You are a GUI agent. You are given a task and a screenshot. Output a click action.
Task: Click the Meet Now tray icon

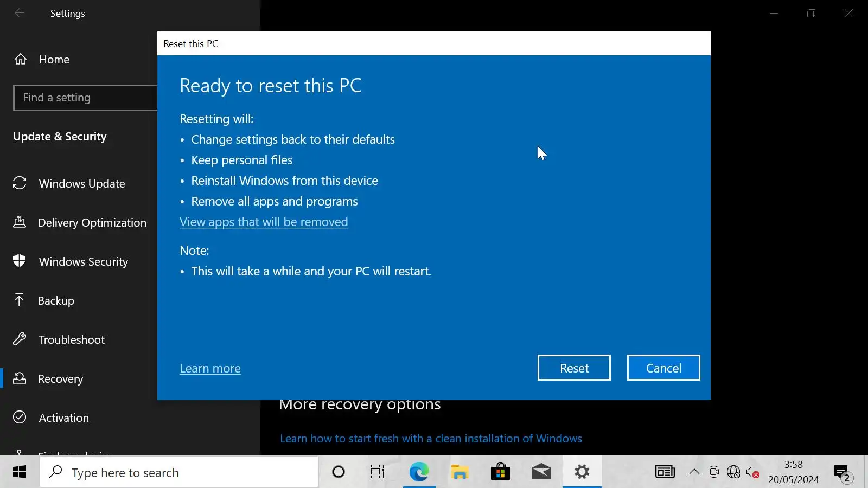pos(714,472)
